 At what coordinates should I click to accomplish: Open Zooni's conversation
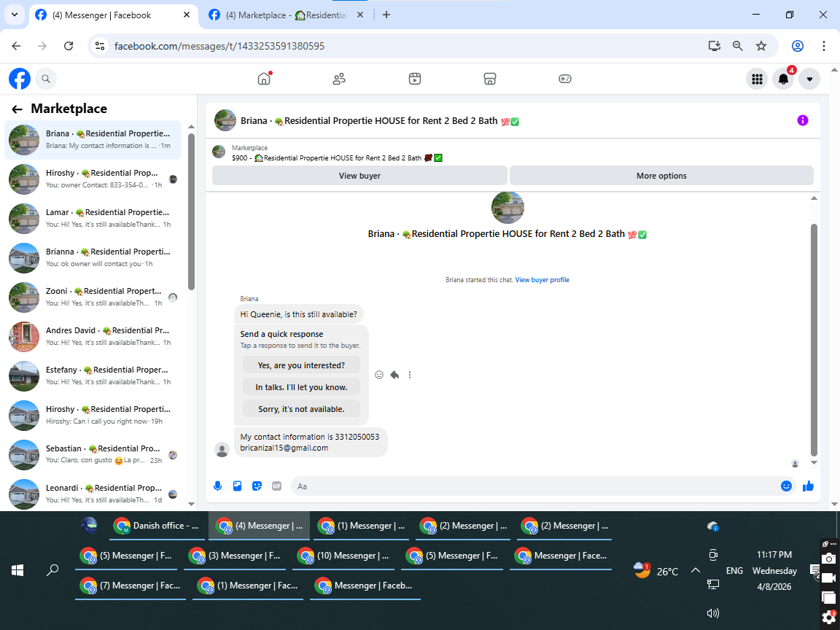point(93,297)
